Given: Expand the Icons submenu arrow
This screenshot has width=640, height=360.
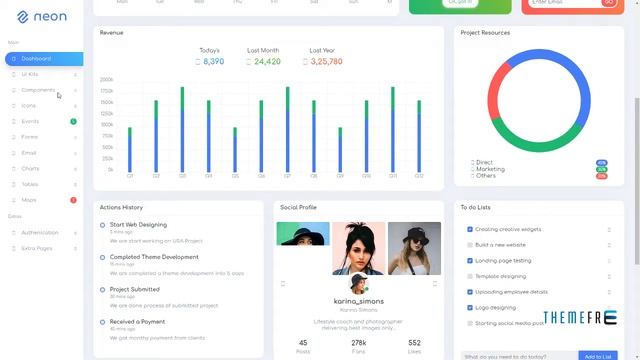Looking at the screenshot, I should point(75,106).
